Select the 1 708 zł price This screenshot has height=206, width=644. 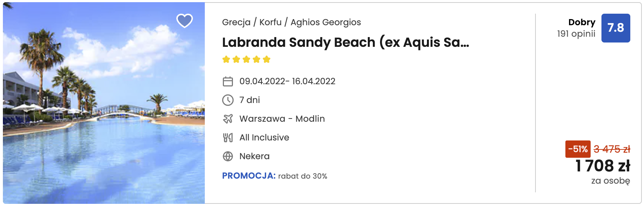[603, 166]
